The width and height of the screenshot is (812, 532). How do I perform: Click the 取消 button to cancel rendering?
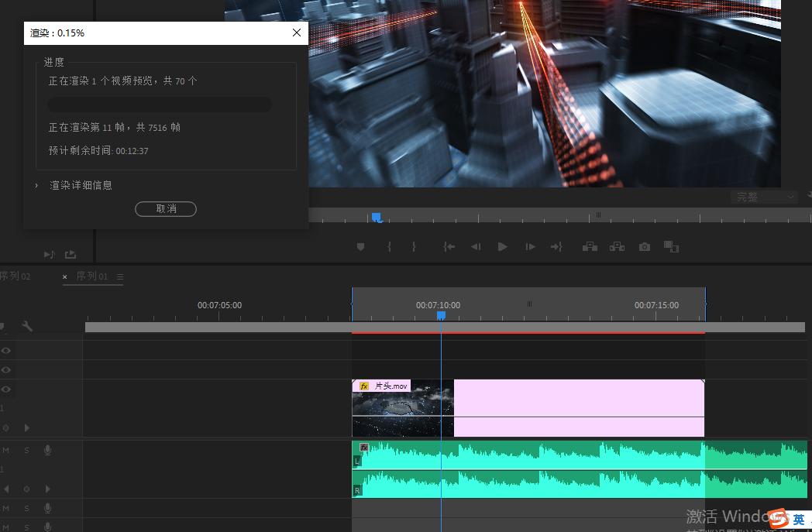[166, 209]
